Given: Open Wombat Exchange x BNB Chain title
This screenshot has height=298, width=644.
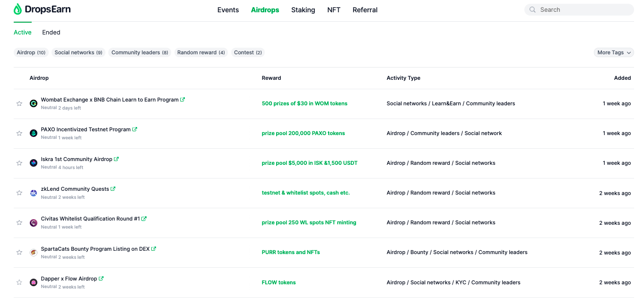Looking at the screenshot, I should [110, 100].
